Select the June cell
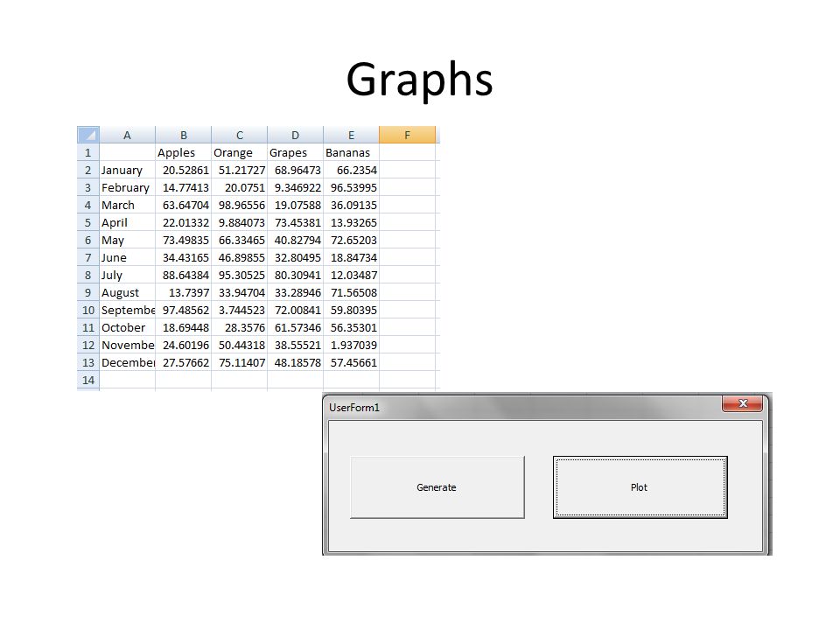The height and width of the screenshot is (630, 840). [128, 257]
